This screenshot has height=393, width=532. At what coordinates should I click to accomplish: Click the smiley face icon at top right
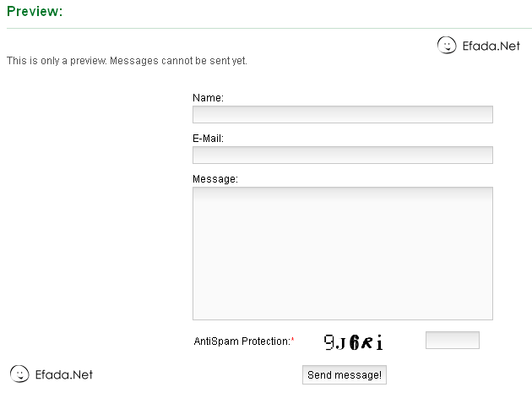(x=447, y=46)
